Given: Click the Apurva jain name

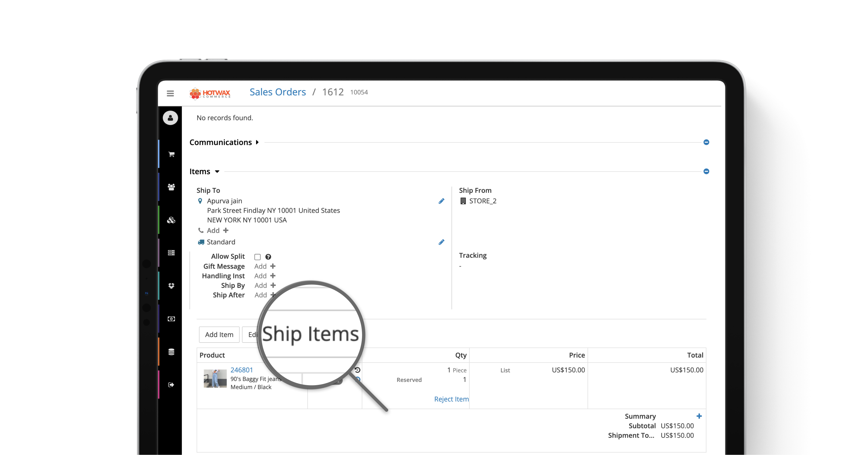Looking at the screenshot, I should click(x=224, y=201).
